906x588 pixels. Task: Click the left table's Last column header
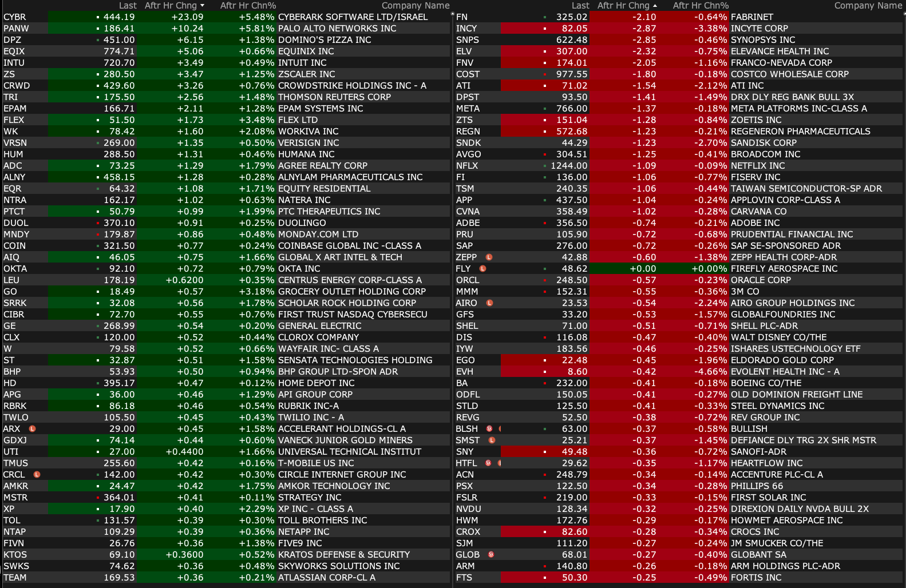click(128, 6)
